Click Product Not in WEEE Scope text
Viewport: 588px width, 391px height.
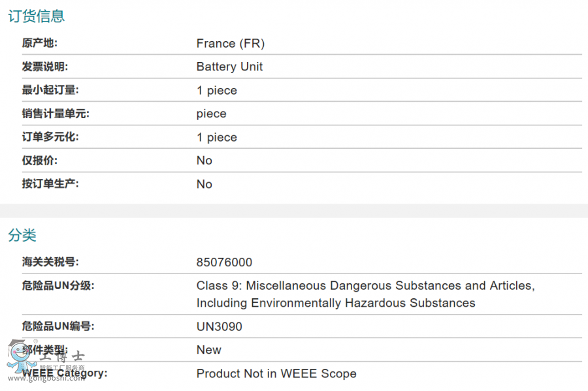[x=276, y=373]
